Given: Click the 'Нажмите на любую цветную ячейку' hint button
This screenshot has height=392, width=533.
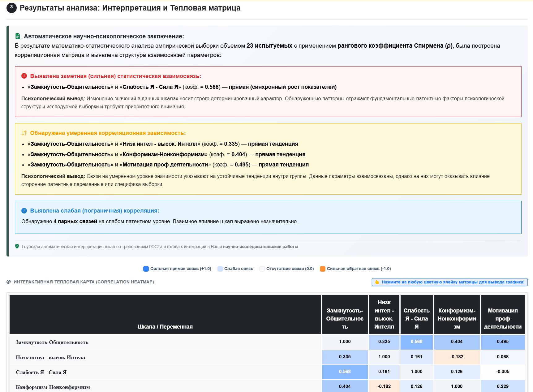Looking at the screenshot, I should coord(450,282).
